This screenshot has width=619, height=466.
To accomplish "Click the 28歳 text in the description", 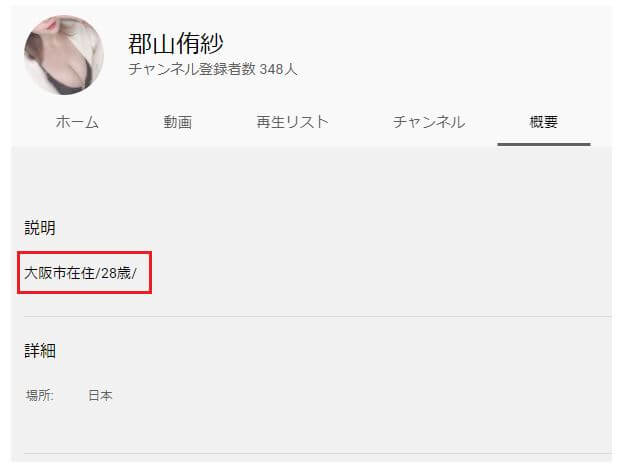I will click(x=116, y=273).
